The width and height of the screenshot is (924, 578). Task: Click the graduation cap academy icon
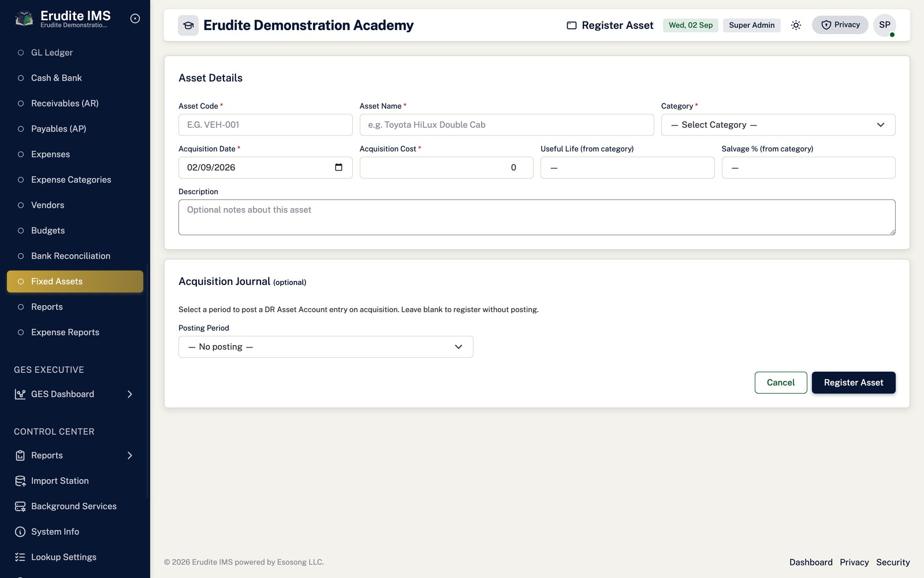click(x=188, y=25)
